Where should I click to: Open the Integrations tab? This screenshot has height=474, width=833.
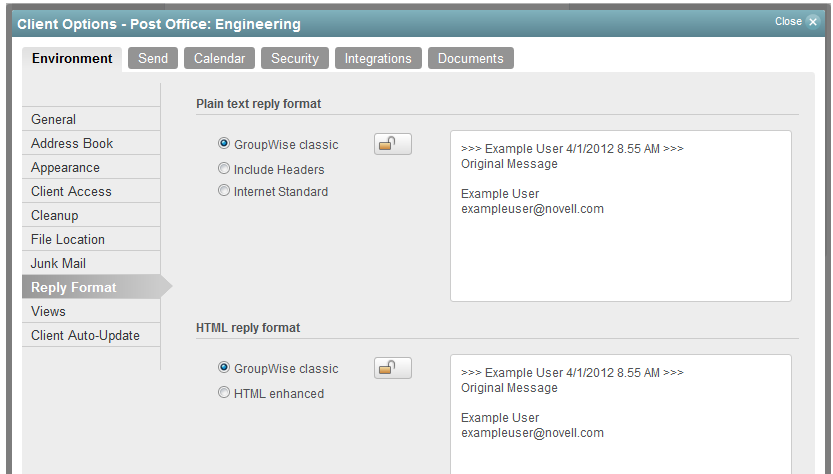(378, 59)
